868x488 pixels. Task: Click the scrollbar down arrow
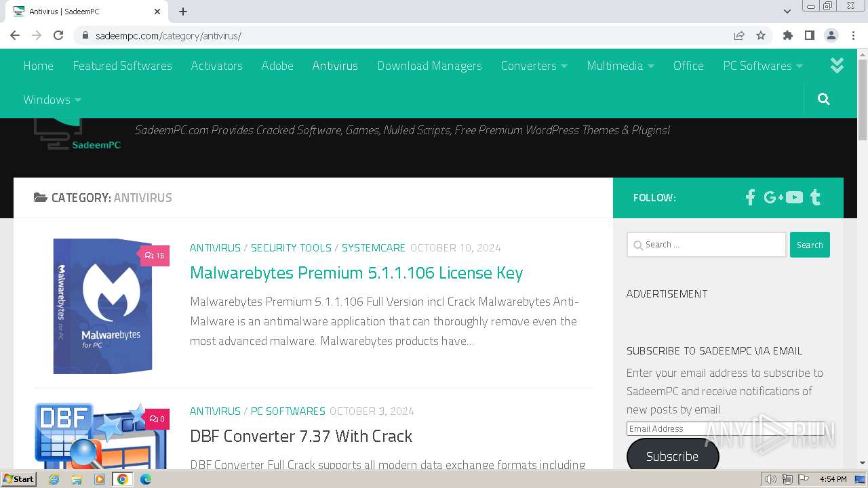862,463
